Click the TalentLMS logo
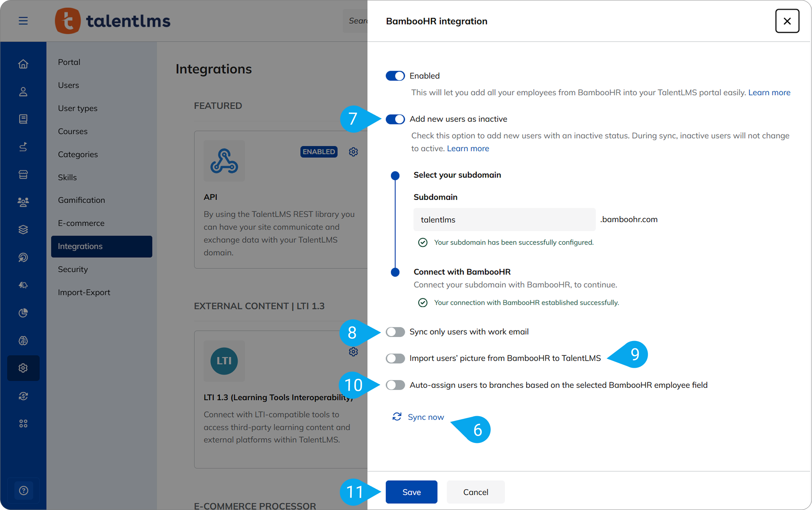 pos(113,21)
